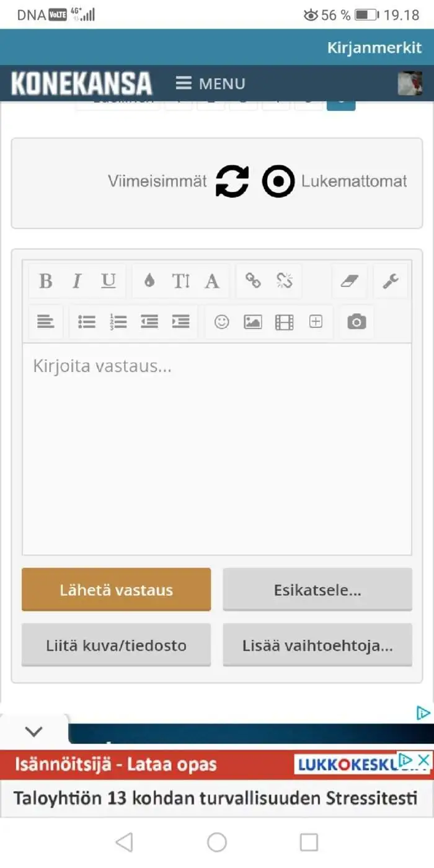Toggle BB code mode wrench icon
Image resolution: width=434 pixels, height=868 pixels.
(391, 281)
